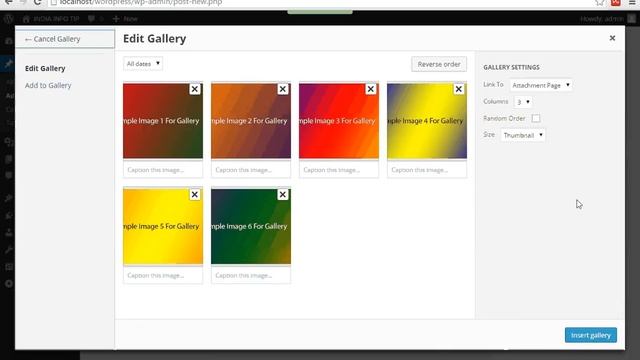Select Sample Image 4 thumbnail

click(427, 121)
